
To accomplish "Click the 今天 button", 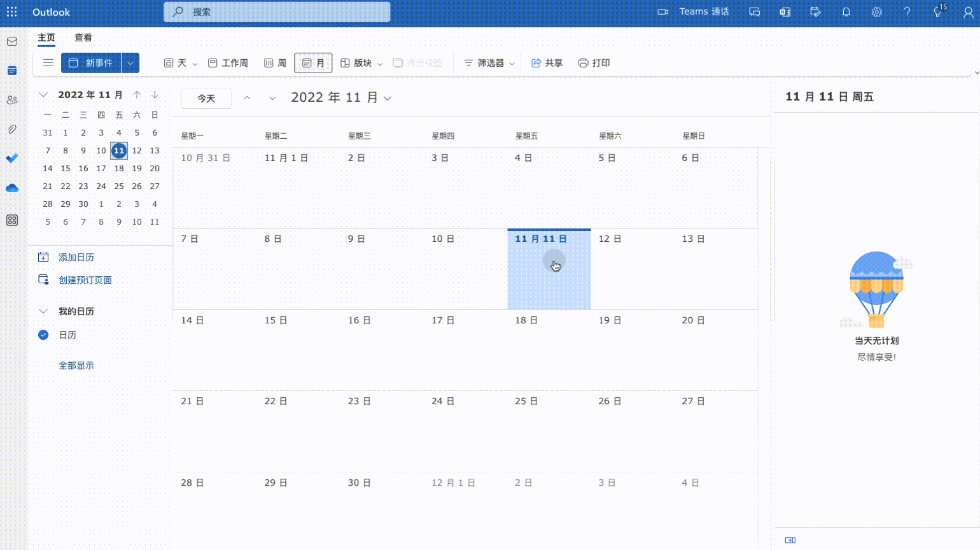I will tap(206, 98).
